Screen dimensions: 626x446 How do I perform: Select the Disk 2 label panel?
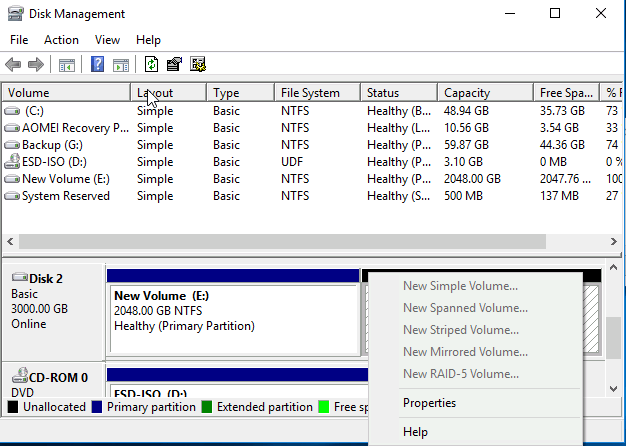53,311
